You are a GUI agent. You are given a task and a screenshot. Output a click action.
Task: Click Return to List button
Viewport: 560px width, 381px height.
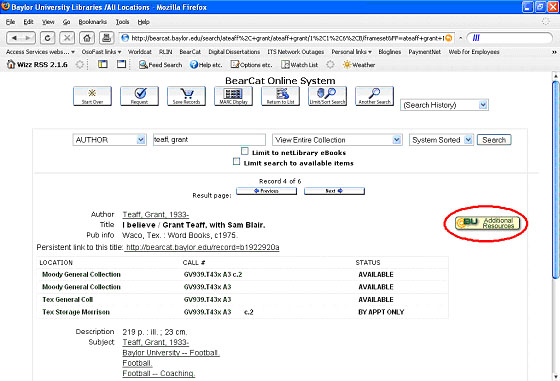pos(280,96)
